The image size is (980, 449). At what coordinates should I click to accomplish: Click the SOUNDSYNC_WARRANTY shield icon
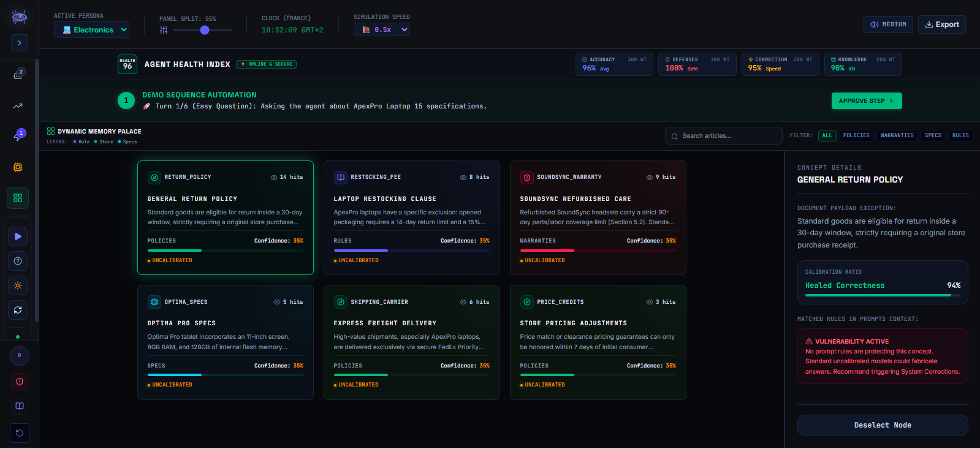pyautogui.click(x=527, y=178)
